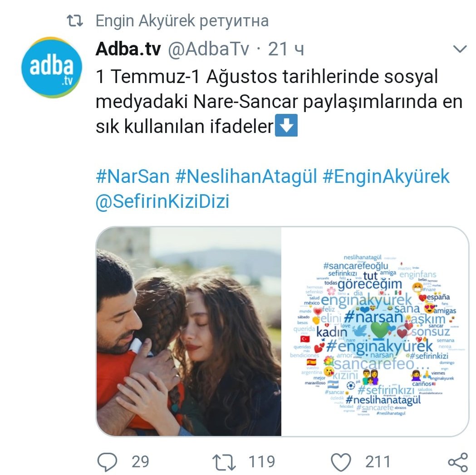
Task: Click the reply speech bubble icon
Action: pos(107,462)
